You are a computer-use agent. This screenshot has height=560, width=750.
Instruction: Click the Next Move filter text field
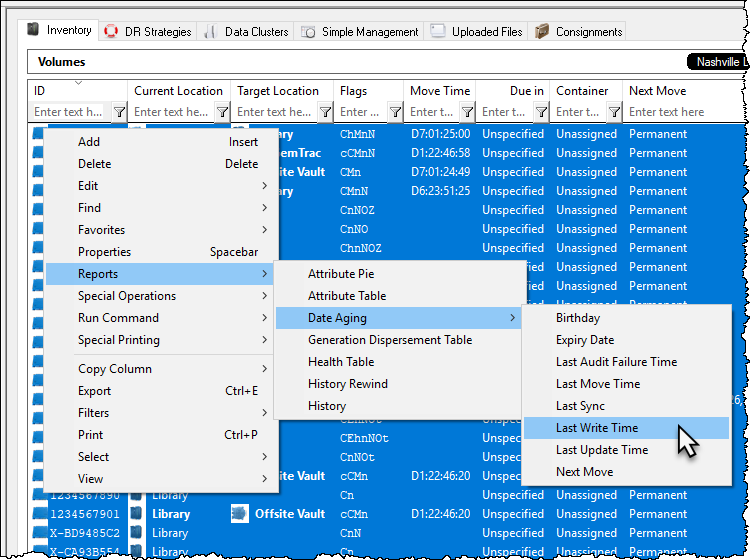click(x=684, y=112)
